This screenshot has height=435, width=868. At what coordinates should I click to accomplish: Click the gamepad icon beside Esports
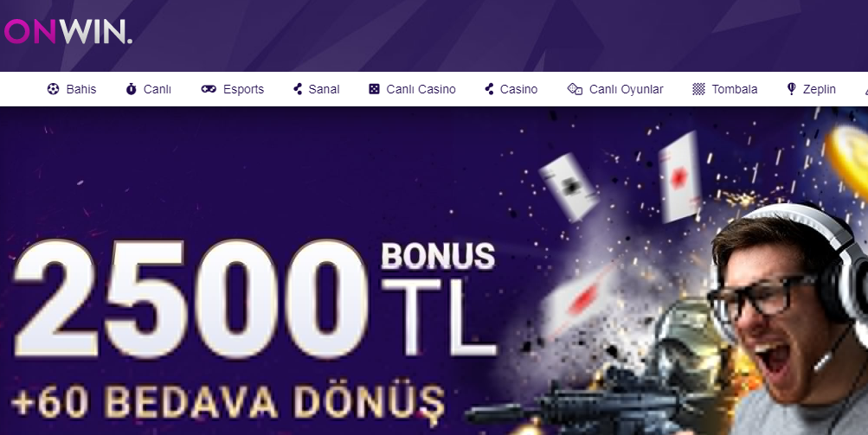click(x=209, y=89)
